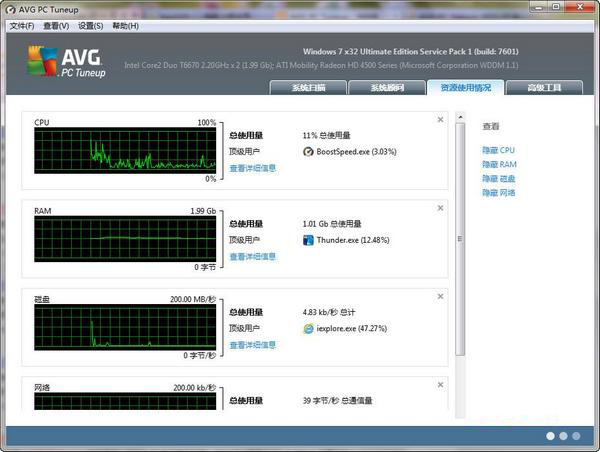Switch to the 系统顾问 tab
The height and width of the screenshot is (452, 600).
[x=387, y=88]
